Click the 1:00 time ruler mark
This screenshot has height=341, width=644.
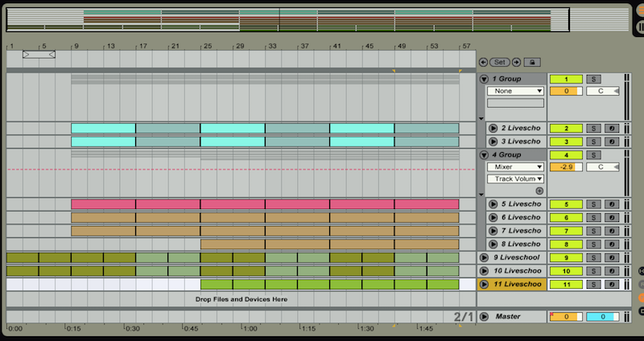click(x=250, y=329)
